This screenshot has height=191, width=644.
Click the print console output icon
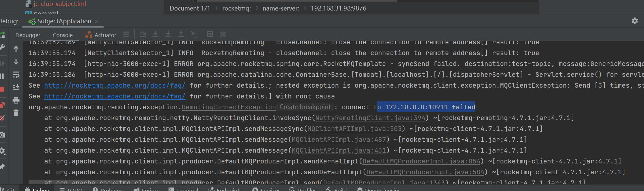(16, 100)
